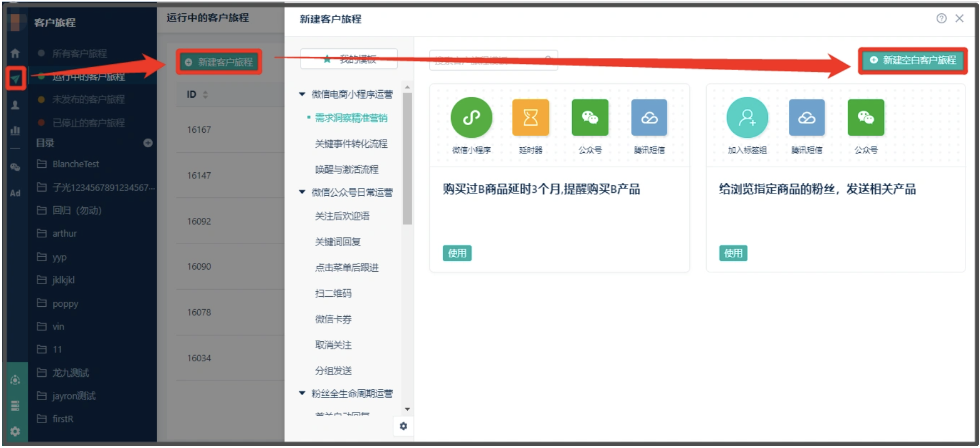Click the 公众号 icon in first template card
This screenshot has width=980, height=448.
[590, 117]
